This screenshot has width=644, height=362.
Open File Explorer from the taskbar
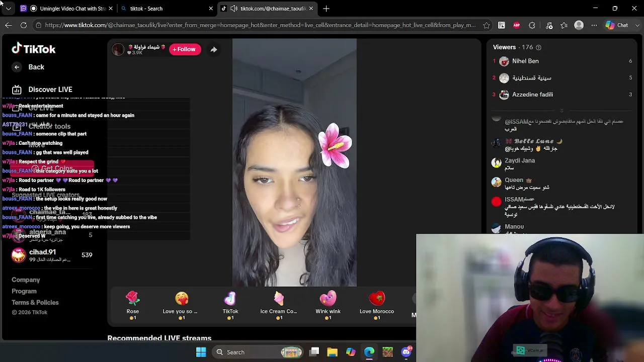click(332, 352)
